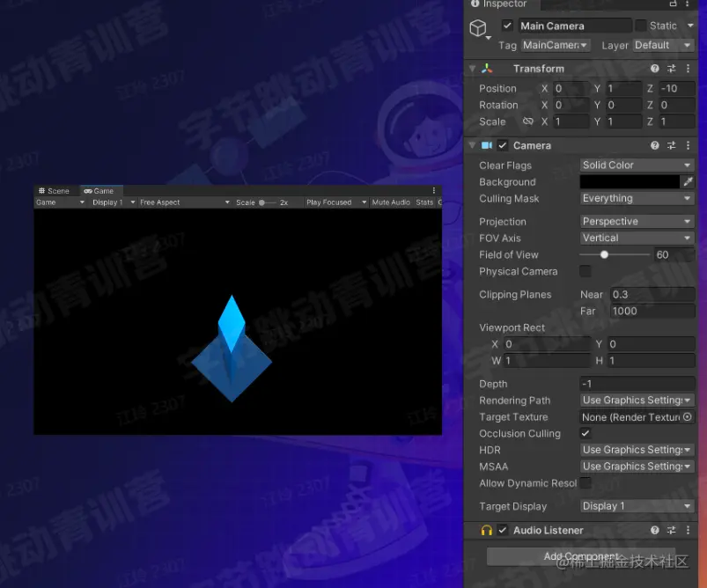Click the Add Component button
Image resolution: width=707 pixels, height=588 pixels.
581,557
